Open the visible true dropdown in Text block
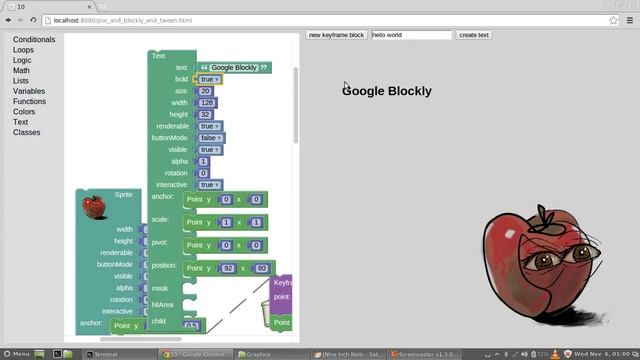This screenshot has height=360, width=640. point(210,150)
